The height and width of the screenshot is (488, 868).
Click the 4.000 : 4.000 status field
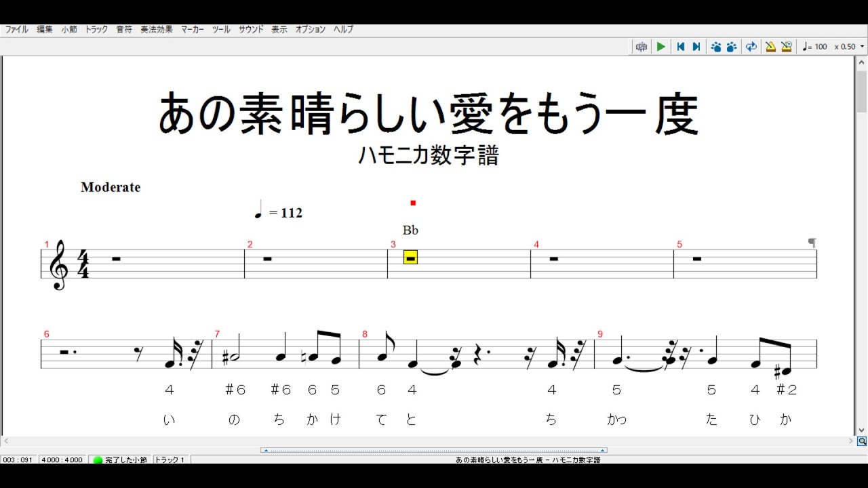pyautogui.click(x=62, y=460)
